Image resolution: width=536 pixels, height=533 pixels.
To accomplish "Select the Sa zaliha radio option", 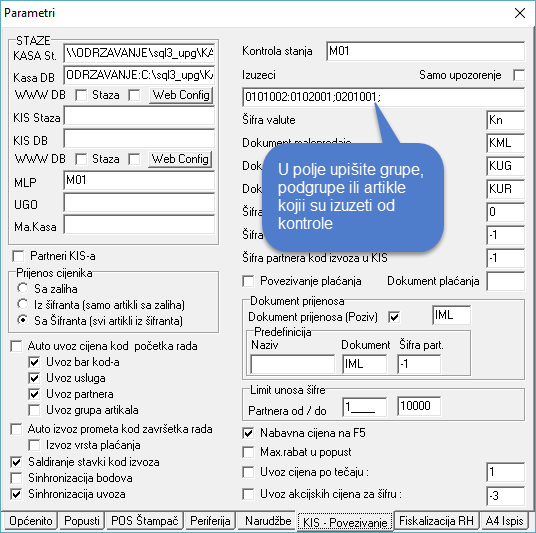I will [23, 288].
